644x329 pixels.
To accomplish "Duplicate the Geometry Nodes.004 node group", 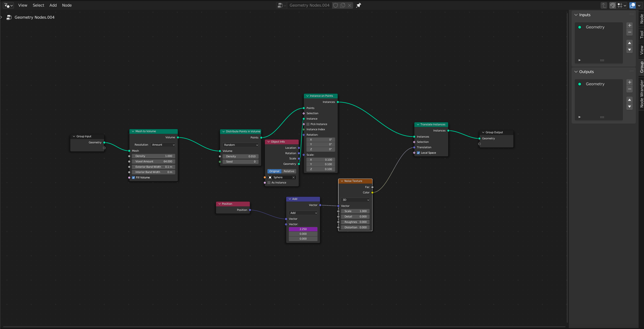I will point(343,5).
